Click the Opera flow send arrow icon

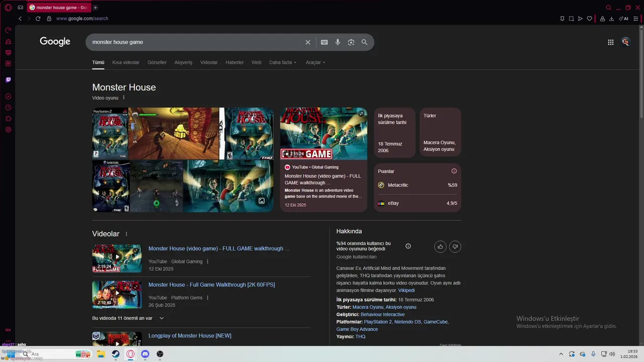click(x=580, y=19)
